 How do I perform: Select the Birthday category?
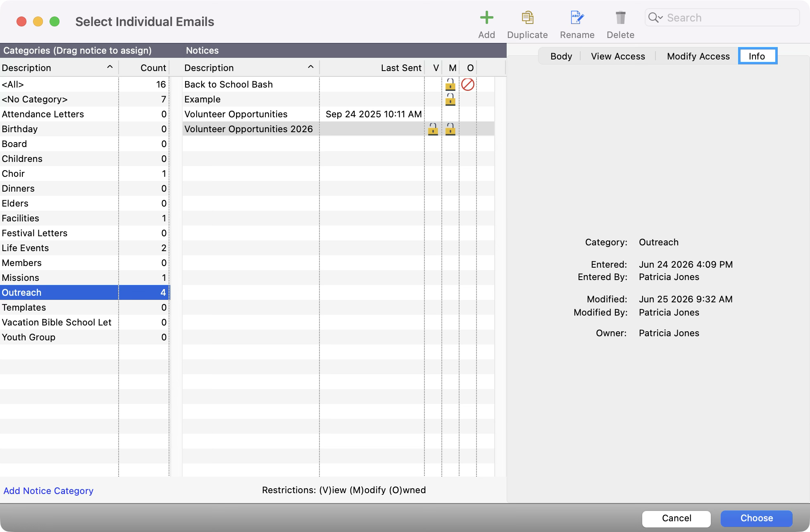click(85, 129)
